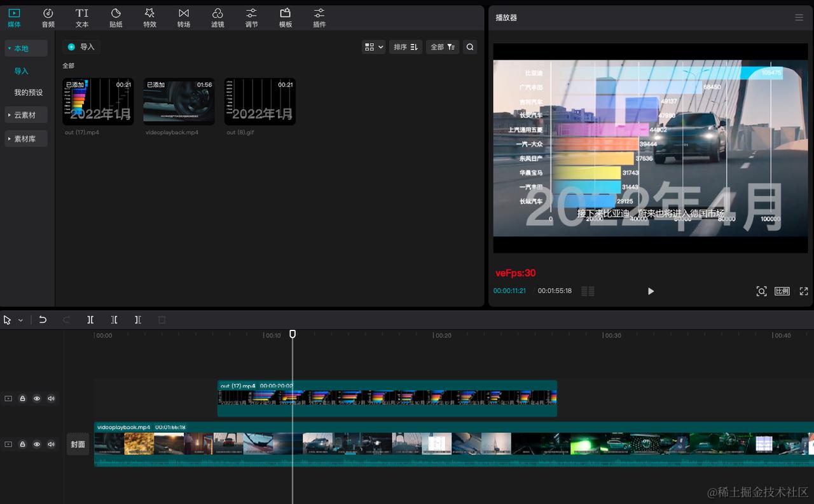The image size is (814, 504).
Task: Open the 音频 audio panel
Action: tap(48, 18)
